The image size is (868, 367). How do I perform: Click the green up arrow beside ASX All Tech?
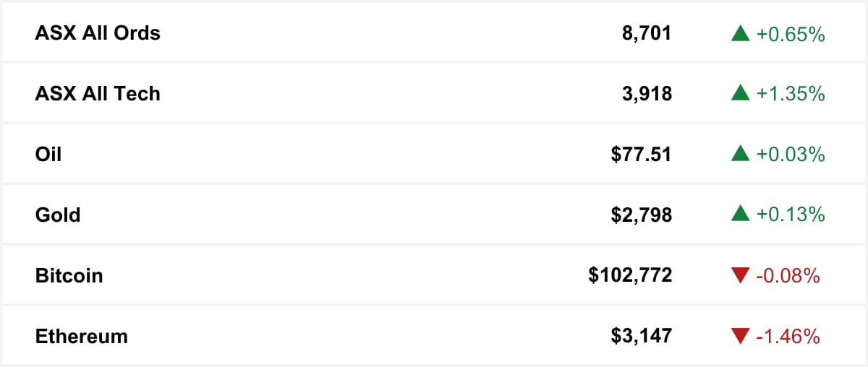pos(740,94)
